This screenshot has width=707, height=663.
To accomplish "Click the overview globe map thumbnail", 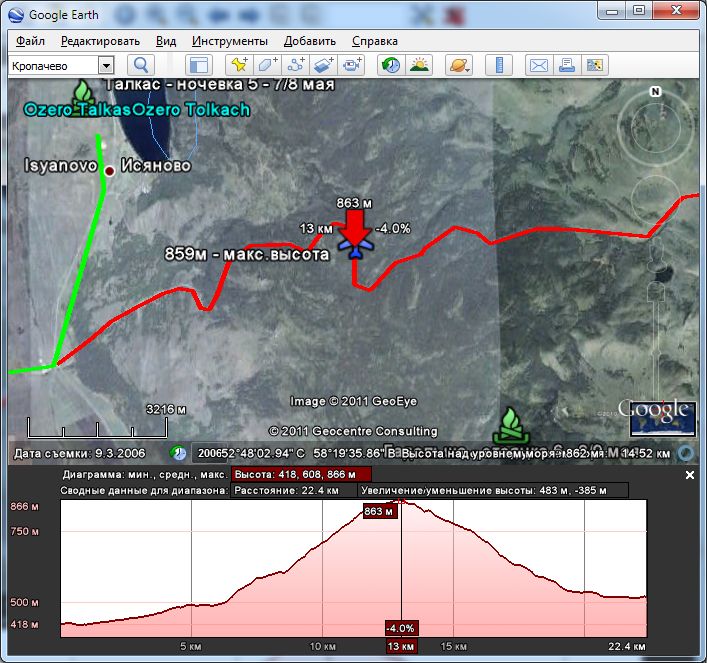I will tap(662, 419).
